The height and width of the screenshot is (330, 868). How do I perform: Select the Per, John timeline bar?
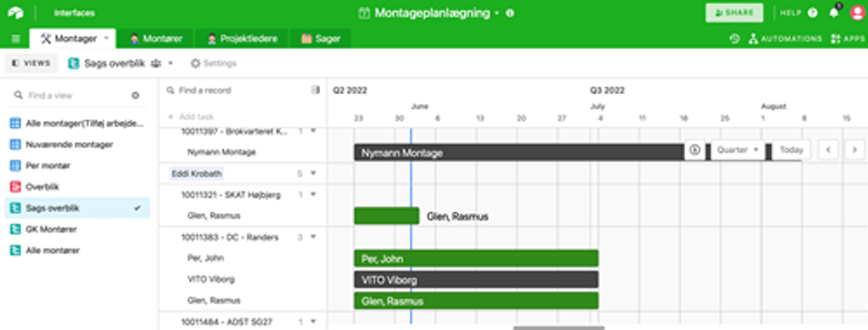coord(476,259)
